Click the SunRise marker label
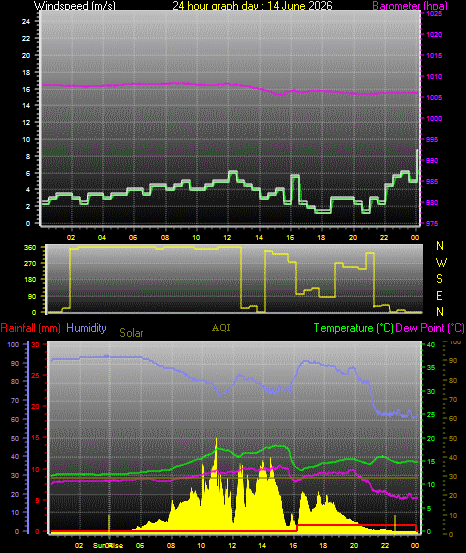This screenshot has height=553, width=466. pyautogui.click(x=108, y=546)
